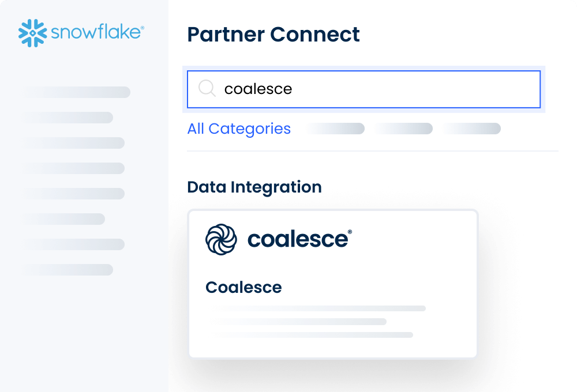Open the fifth sidebar navigation item
This screenshot has width=577, height=392.
pos(74,194)
